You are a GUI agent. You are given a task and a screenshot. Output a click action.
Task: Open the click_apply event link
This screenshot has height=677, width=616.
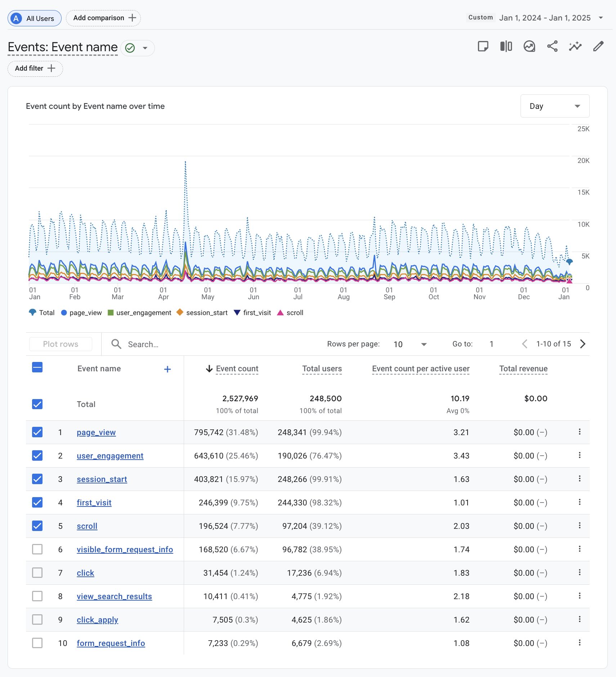pos(97,620)
